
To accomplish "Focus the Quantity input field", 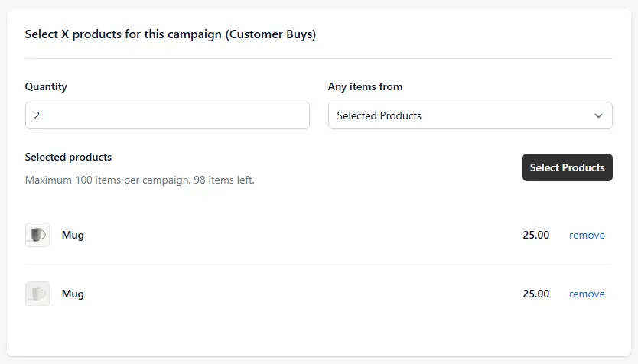I will 168,115.
